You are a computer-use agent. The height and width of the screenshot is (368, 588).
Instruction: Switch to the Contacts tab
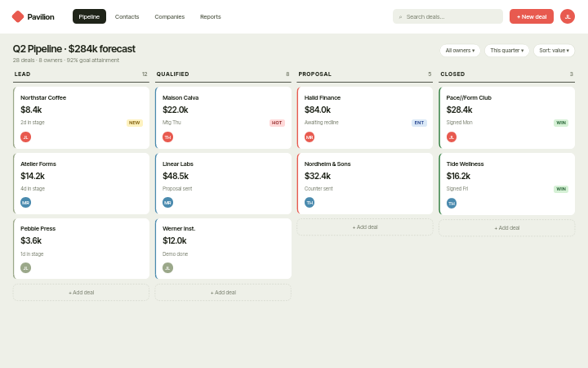pos(127,16)
